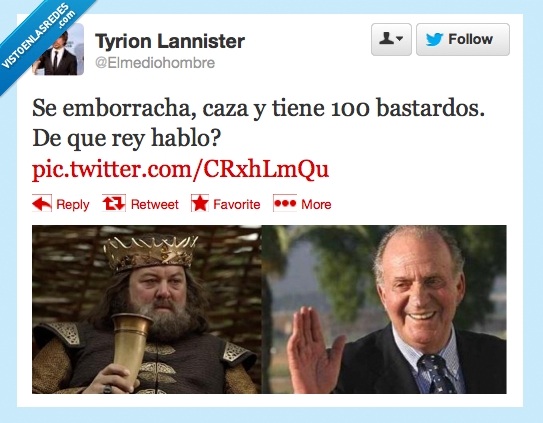This screenshot has width=543, height=423.
Task: Open the pic.twitter.com/CRxhLmQu link
Action: click(180, 170)
